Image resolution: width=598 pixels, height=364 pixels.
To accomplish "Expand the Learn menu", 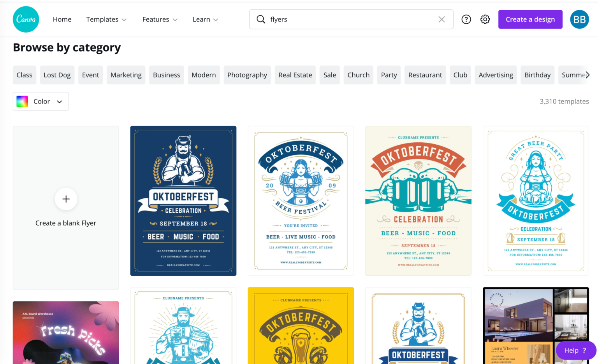I will (205, 19).
